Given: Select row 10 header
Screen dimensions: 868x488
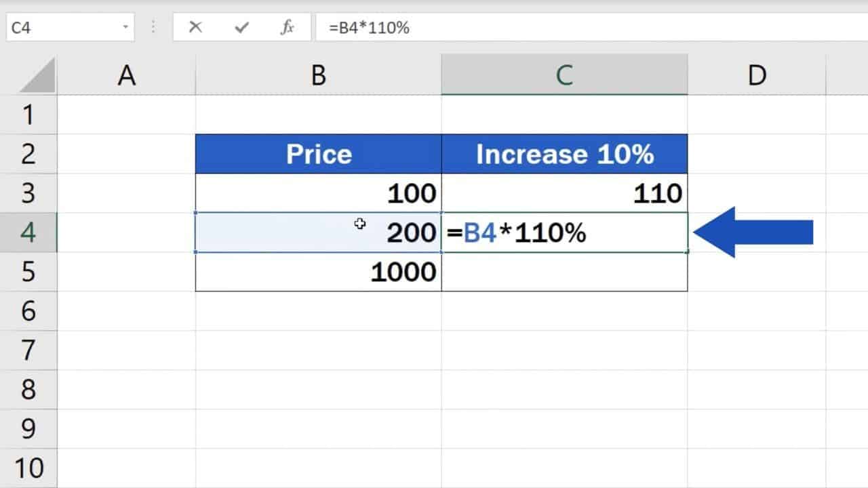Looking at the screenshot, I should (x=28, y=468).
